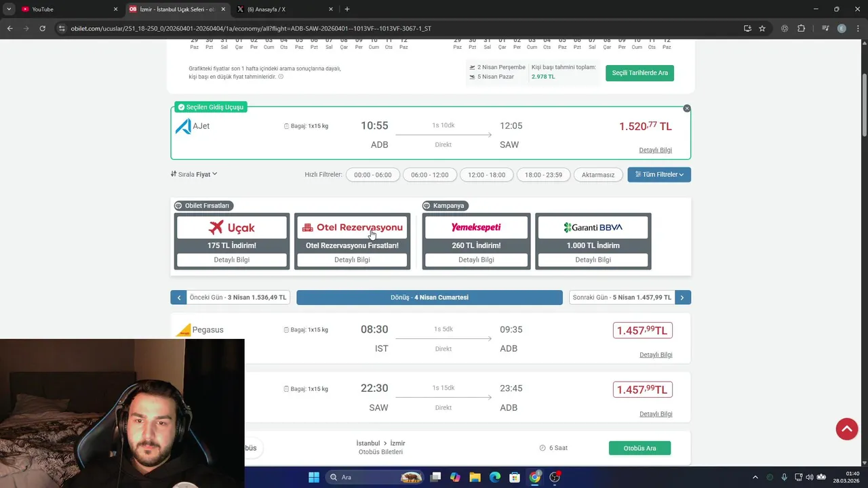Click the Garanti BBVA banner logo
Viewport: 868px width, 488px height.
pyautogui.click(x=593, y=228)
